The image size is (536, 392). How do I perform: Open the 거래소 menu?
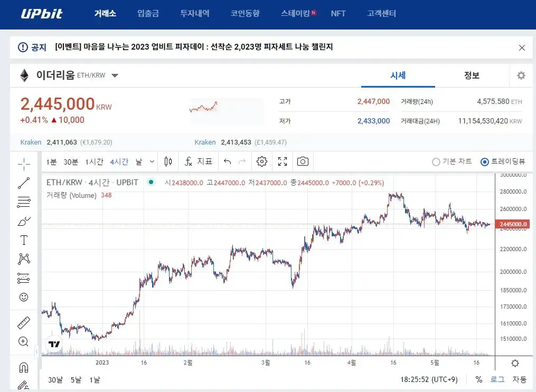pyautogui.click(x=105, y=13)
